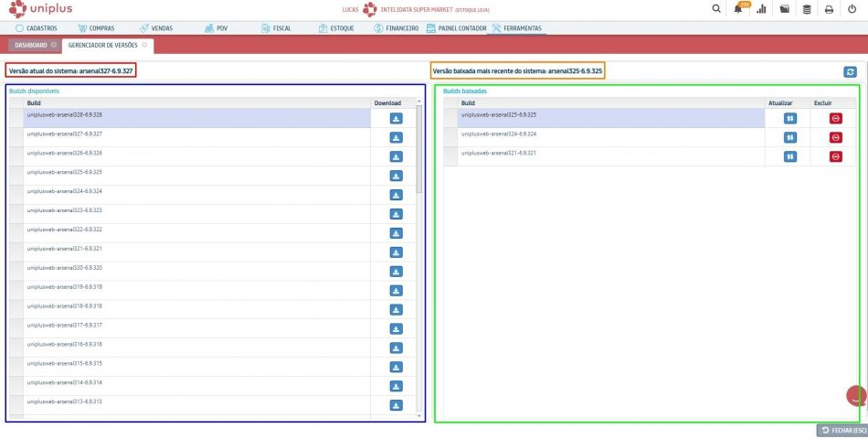This screenshot has width=868, height=439.
Task: Open the notifications bell
Action: tap(738, 10)
